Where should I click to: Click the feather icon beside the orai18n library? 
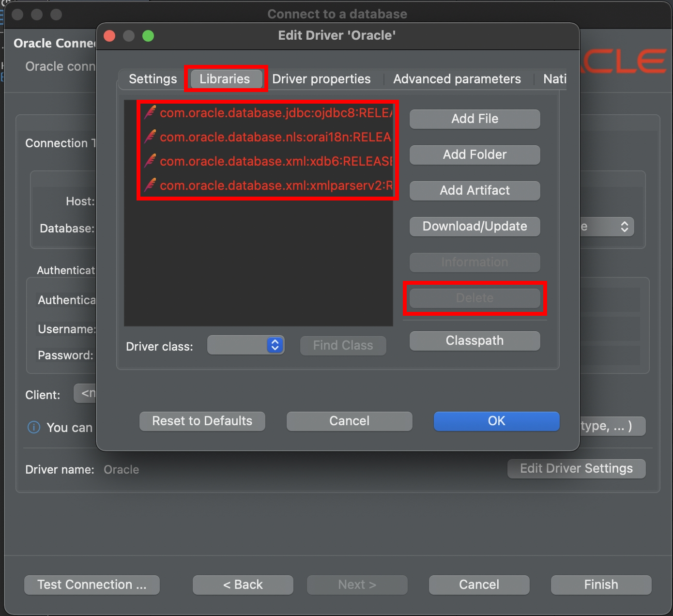[x=150, y=137]
